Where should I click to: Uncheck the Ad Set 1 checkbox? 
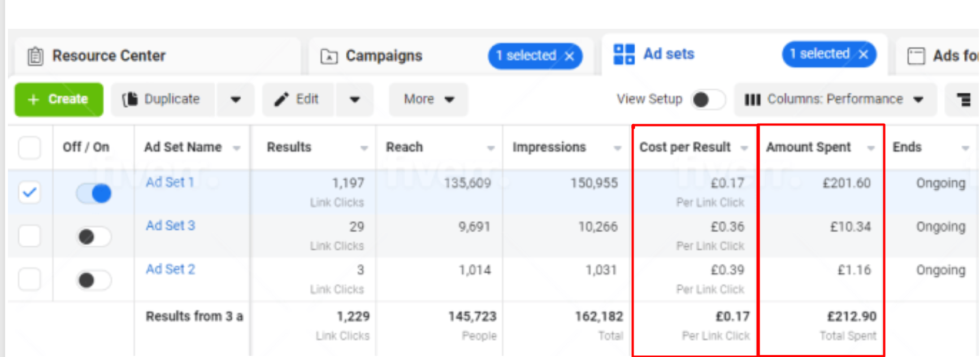(x=29, y=193)
